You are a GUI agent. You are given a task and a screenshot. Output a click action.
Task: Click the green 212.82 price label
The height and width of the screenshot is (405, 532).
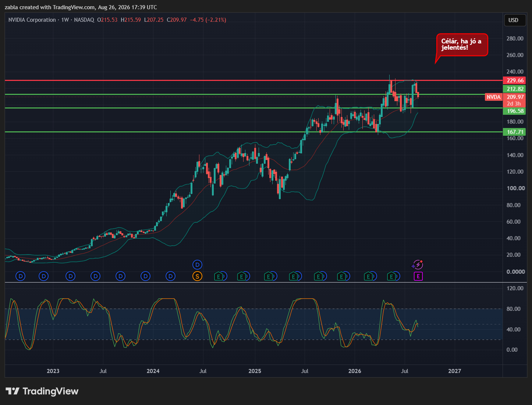click(x=514, y=89)
